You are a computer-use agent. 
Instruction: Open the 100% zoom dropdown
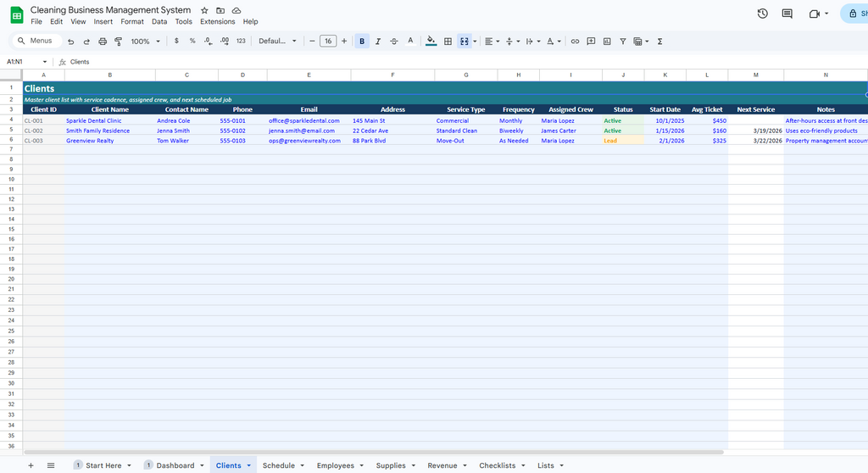pos(146,41)
